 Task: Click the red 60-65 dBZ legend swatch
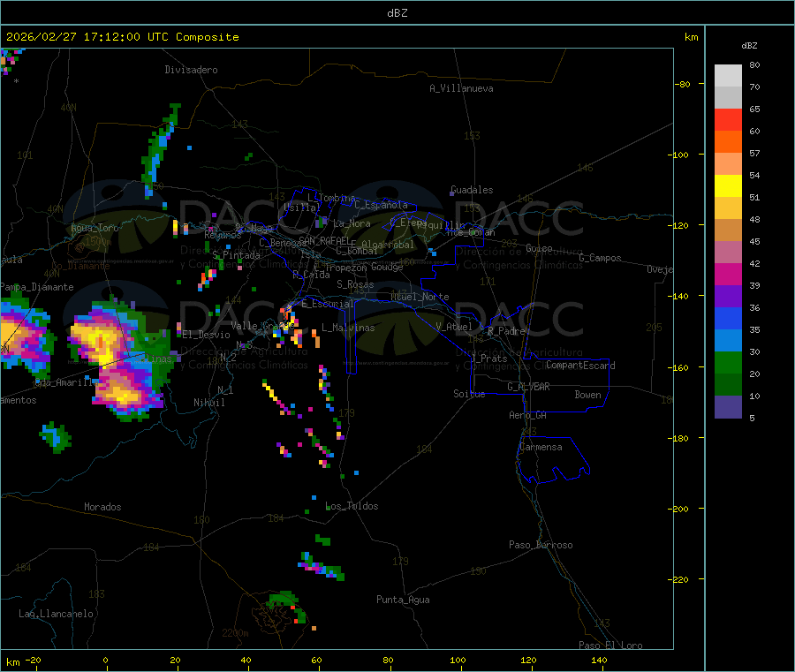point(728,119)
